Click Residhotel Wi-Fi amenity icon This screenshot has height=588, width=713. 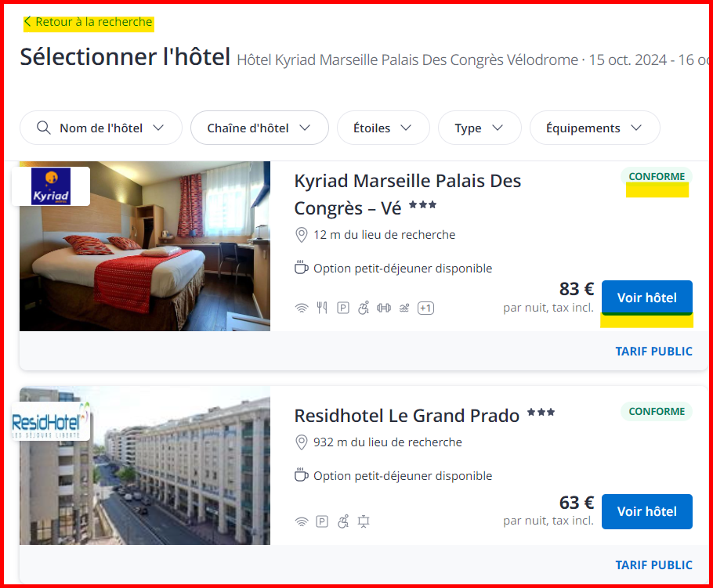click(x=302, y=521)
